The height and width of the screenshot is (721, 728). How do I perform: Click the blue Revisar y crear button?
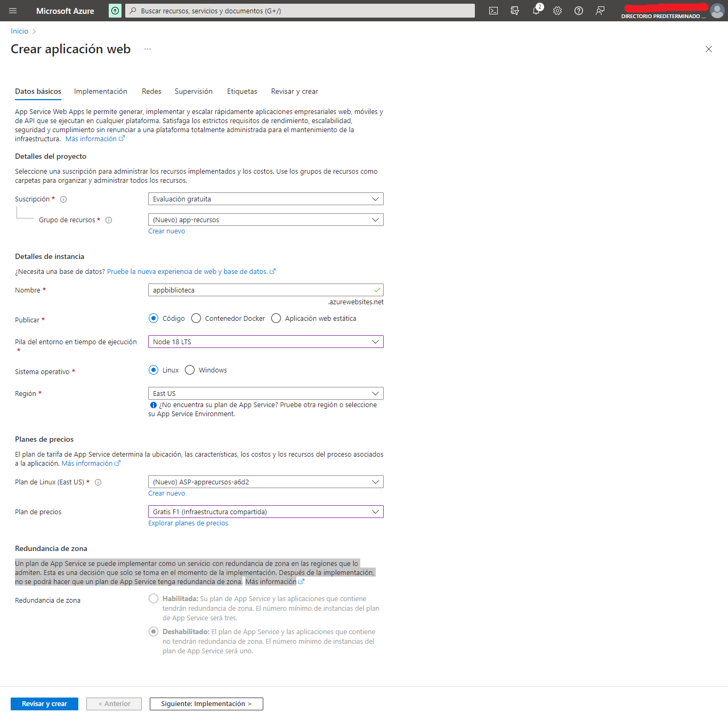44,704
